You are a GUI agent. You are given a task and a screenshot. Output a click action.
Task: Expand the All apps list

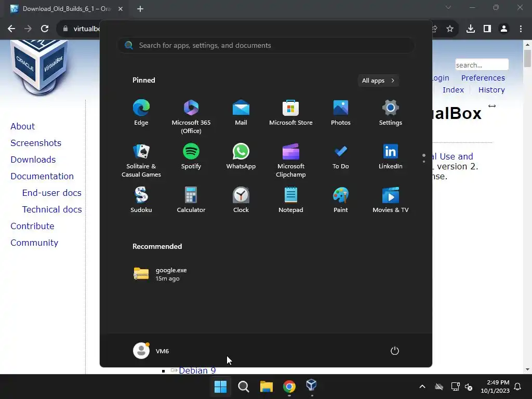[x=378, y=81]
